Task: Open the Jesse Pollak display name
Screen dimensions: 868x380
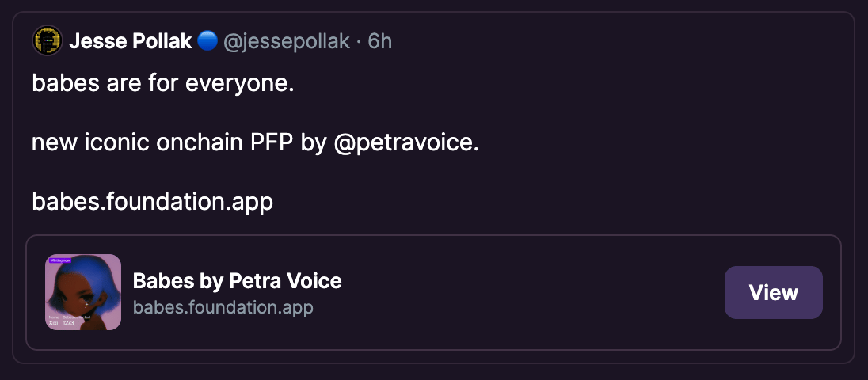Action: click(x=131, y=41)
